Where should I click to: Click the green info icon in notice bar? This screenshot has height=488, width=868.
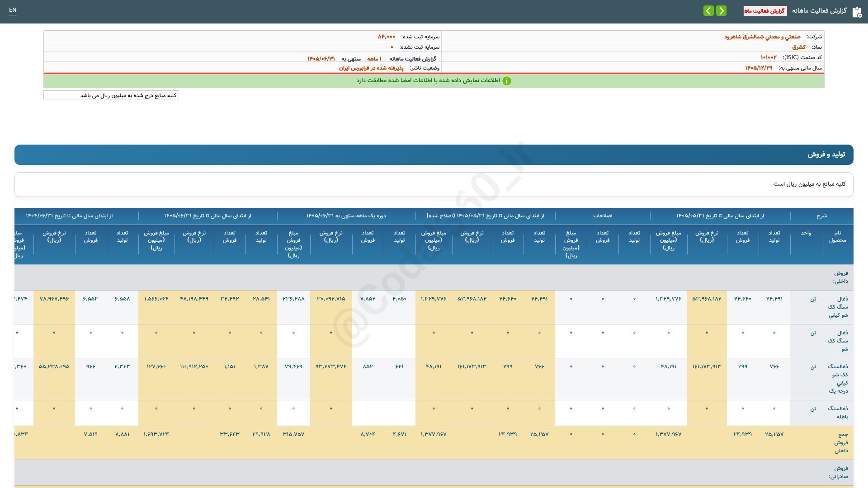[x=507, y=81]
